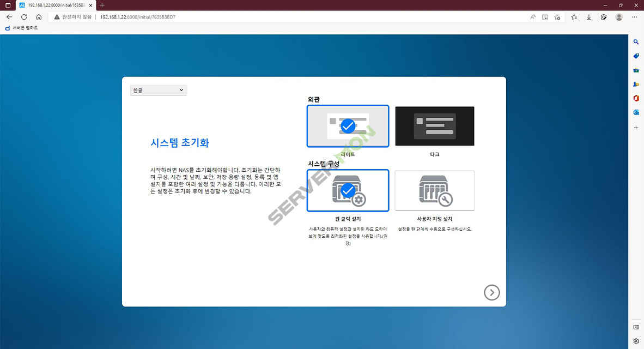The image size is (644, 349).
Task: Choose the one-click setup (원 클릭 설치) option
Action: tap(348, 190)
